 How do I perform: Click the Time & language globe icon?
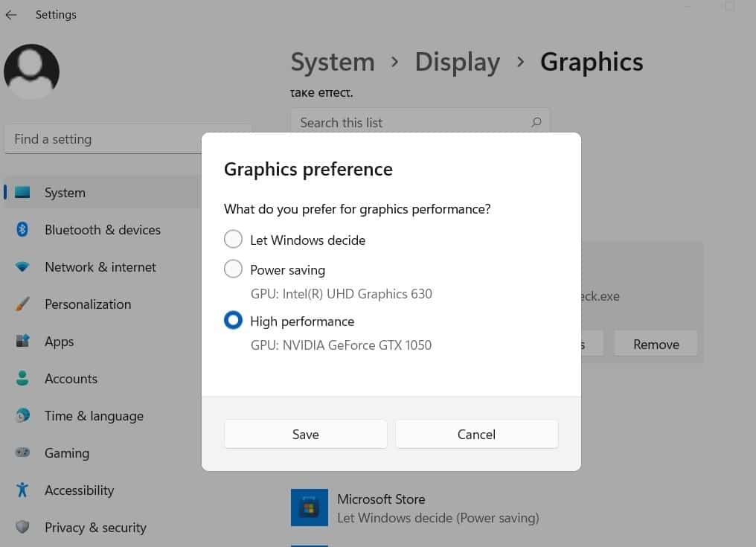tap(22, 415)
